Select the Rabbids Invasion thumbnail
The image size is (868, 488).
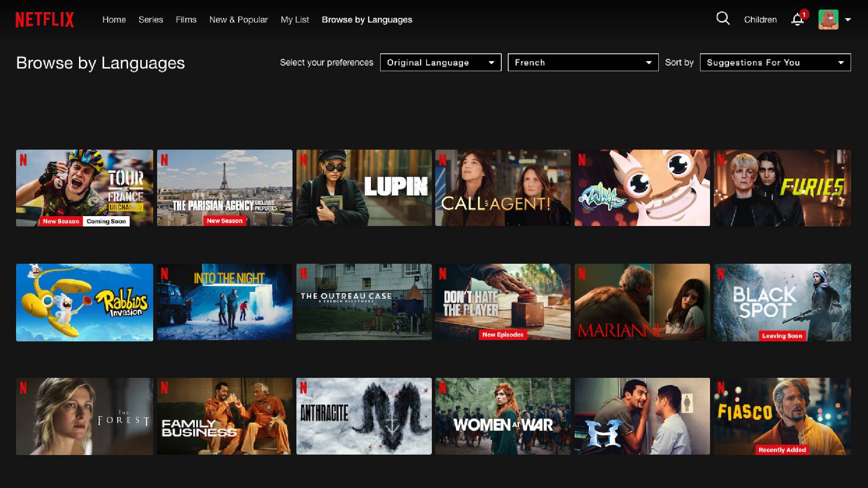[x=84, y=302]
